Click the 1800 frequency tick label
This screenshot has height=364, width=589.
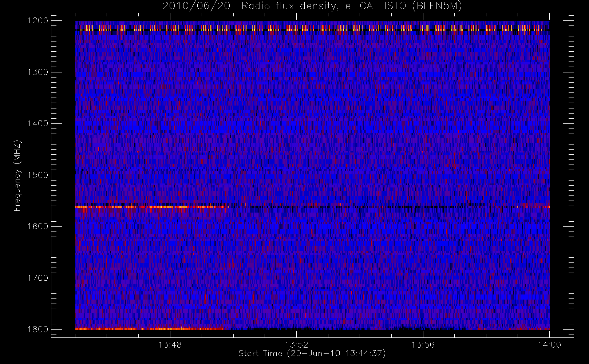pyautogui.click(x=37, y=329)
